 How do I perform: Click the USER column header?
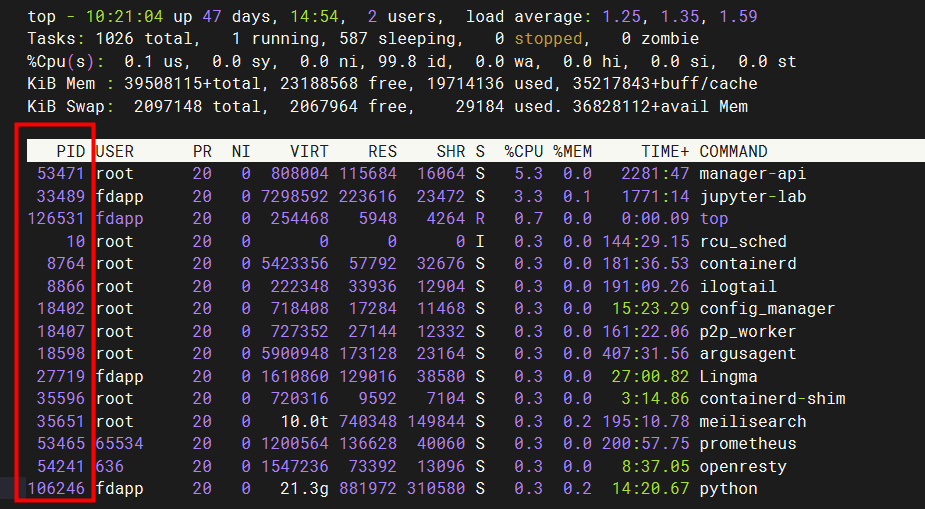point(114,152)
